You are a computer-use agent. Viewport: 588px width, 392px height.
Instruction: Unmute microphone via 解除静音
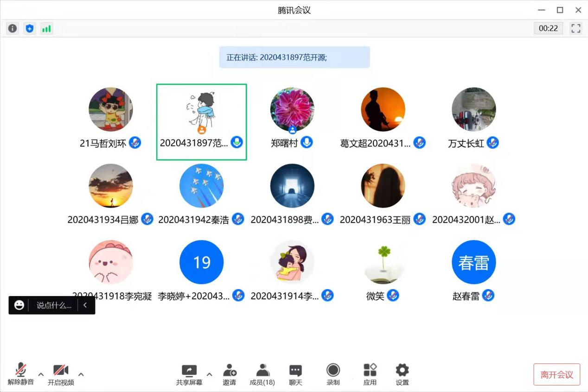coord(21,374)
